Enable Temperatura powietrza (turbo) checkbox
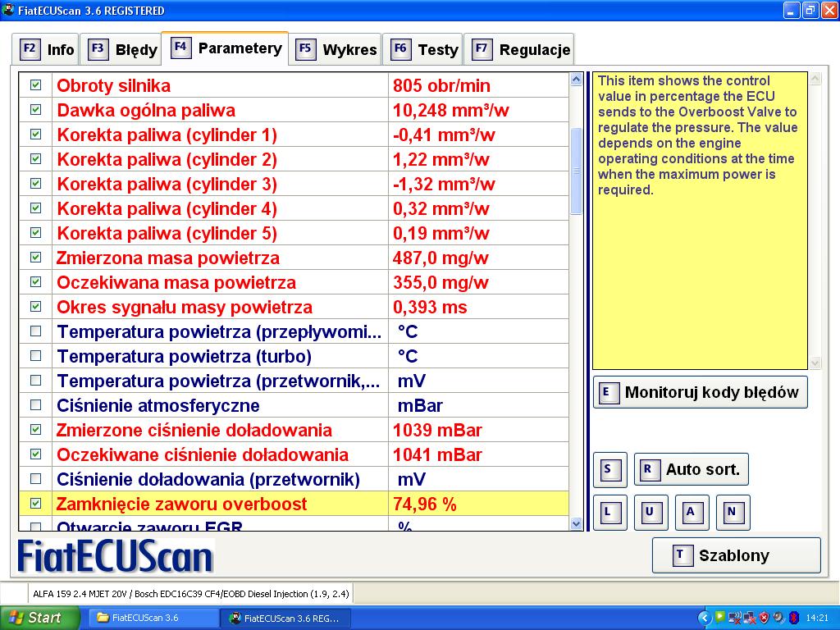The width and height of the screenshot is (840, 630). tap(35, 356)
